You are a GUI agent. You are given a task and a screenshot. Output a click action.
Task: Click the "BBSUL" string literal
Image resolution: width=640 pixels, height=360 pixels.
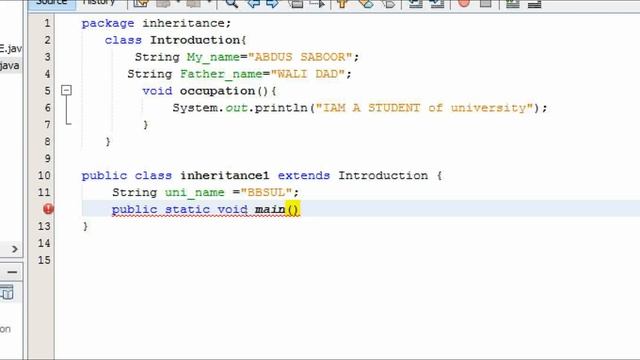266,192
